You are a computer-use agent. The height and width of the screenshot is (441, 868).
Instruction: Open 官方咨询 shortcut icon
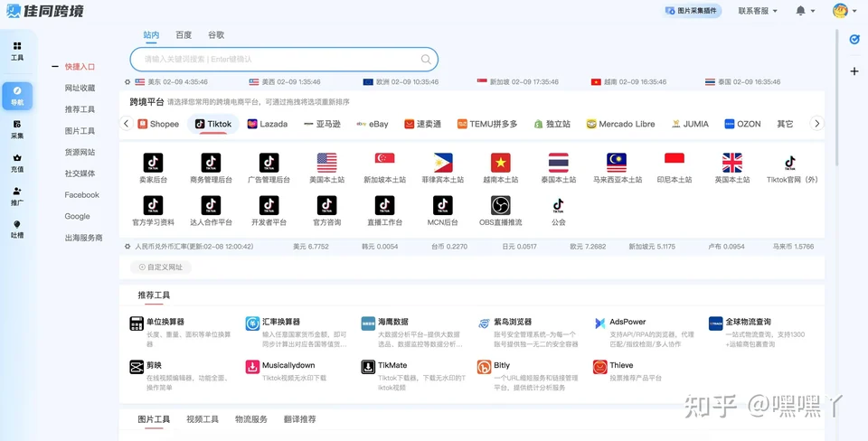point(326,205)
